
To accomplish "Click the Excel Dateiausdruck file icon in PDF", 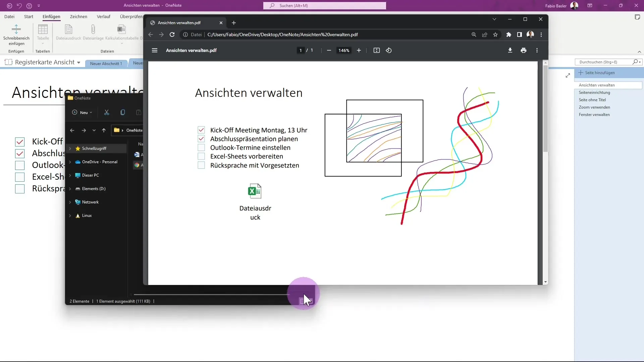I will [255, 191].
